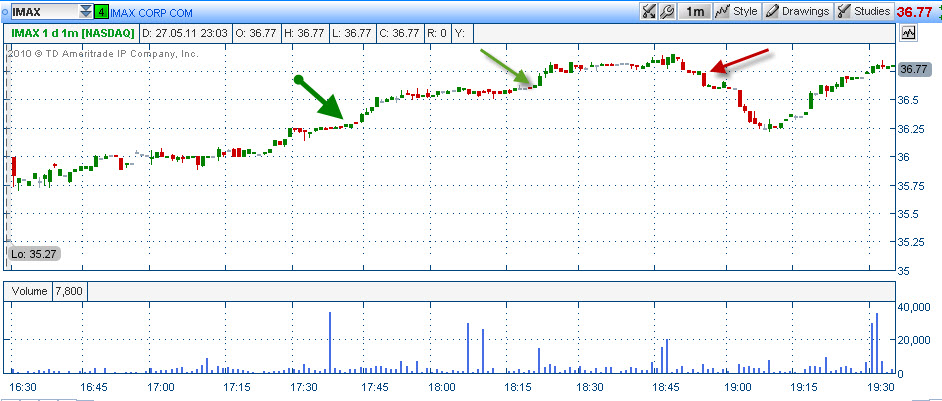Change the 1m timeframe aggregation
The height and width of the screenshot is (401, 942).
point(694,11)
